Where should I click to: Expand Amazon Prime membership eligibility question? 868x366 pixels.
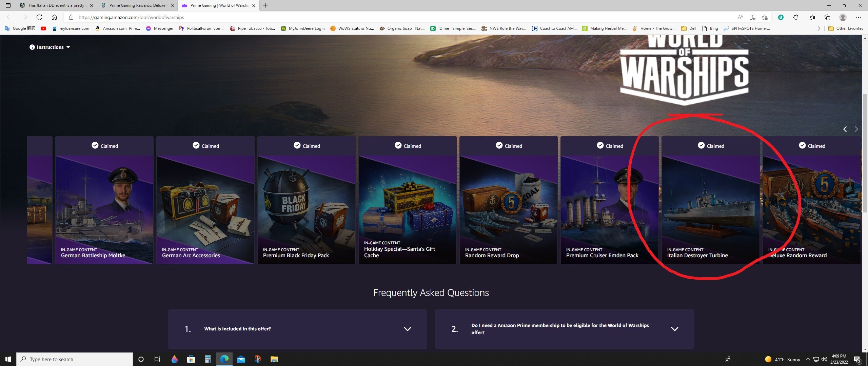click(x=565, y=329)
